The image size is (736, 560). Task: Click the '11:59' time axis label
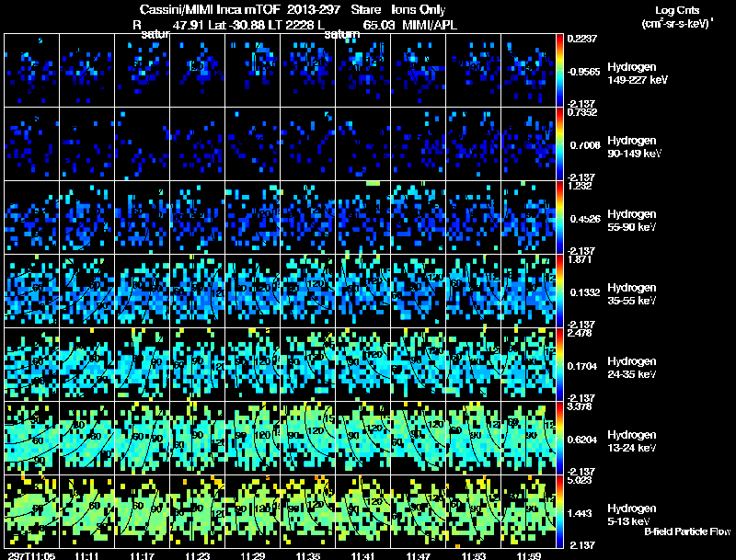[x=528, y=555]
